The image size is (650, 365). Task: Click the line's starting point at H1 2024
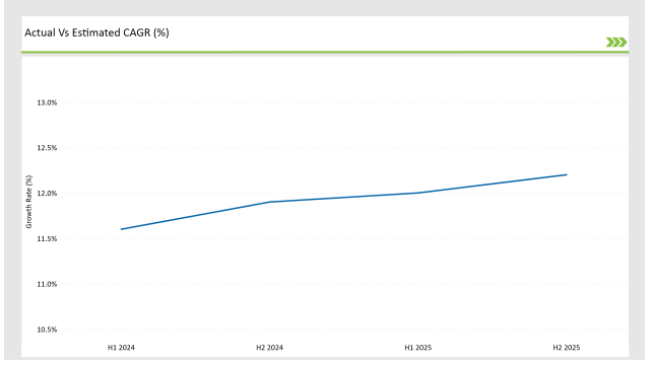click(x=121, y=229)
